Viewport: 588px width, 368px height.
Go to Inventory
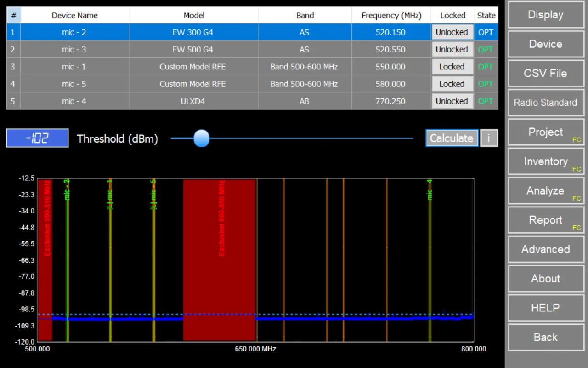(545, 161)
